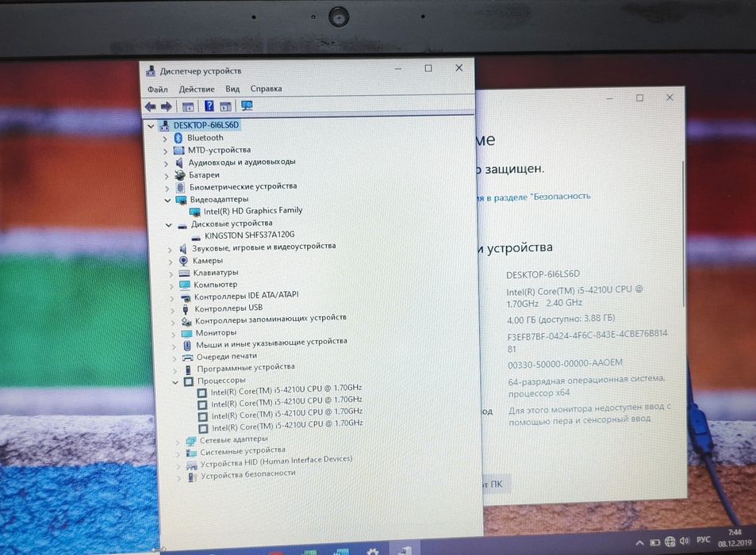Select the first Intel Core i5-4210U processor entry
The width and height of the screenshot is (756, 555).
click(x=286, y=390)
